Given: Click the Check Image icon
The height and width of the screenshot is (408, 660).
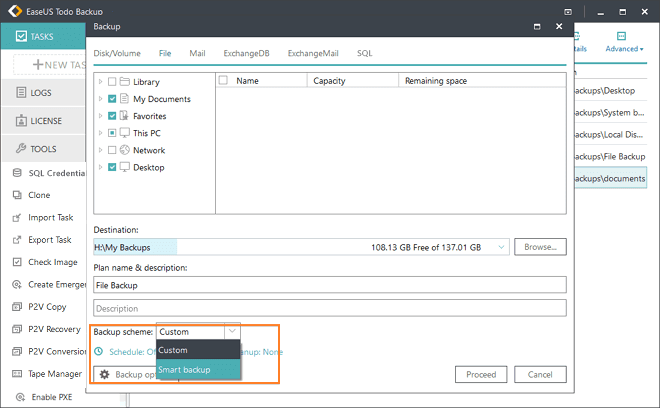Looking at the screenshot, I should [17, 262].
